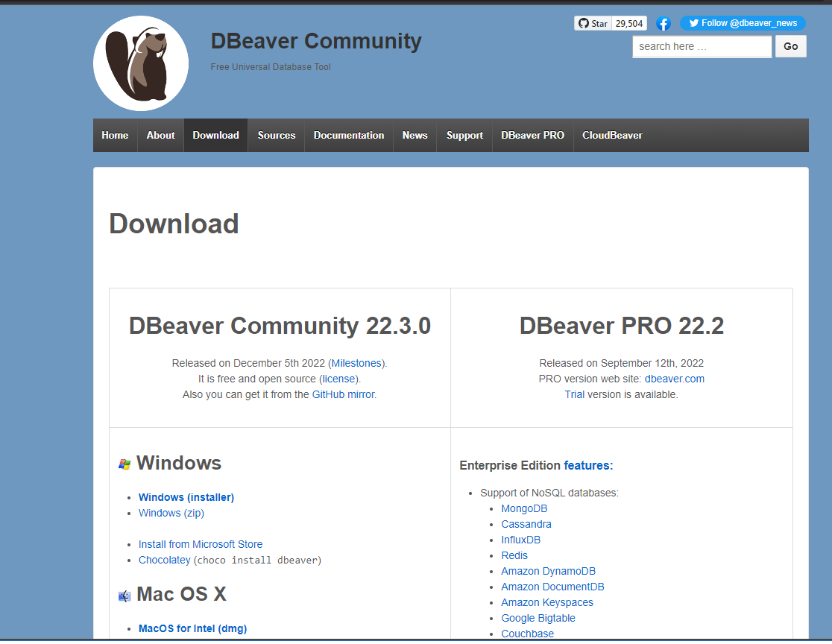The height and width of the screenshot is (644, 832).
Task: Open the DBeaver PRO menu item
Action: click(x=532, y=136)
